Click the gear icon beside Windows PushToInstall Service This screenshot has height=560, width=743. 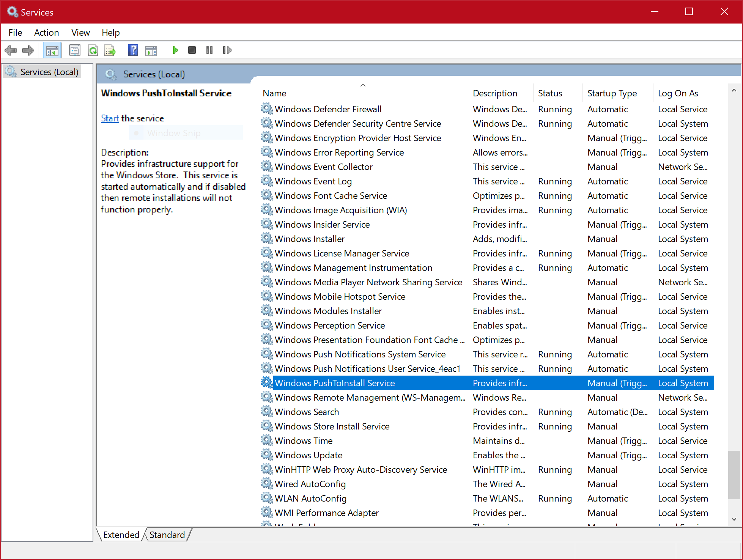pyautogui.click(x=267, y=383)
